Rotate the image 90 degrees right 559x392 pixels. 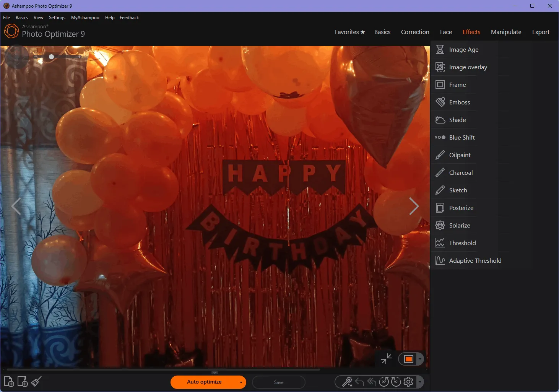tap(396, 381)
